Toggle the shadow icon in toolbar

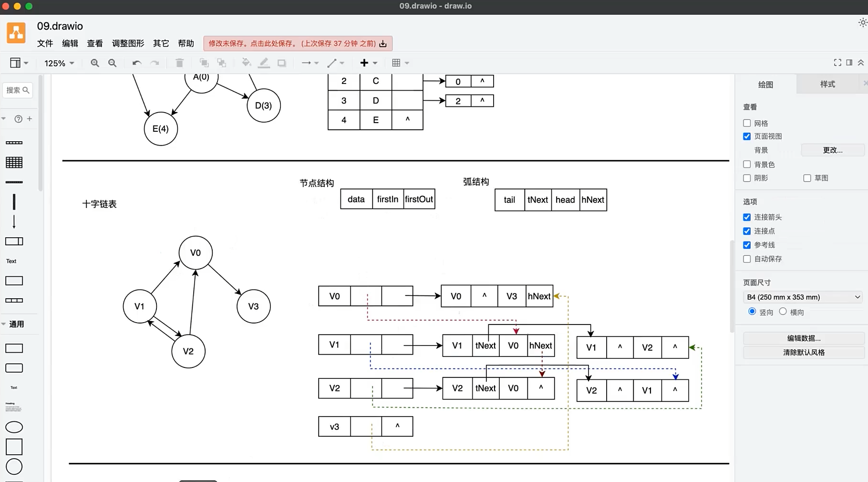click(x=282, y=63)
